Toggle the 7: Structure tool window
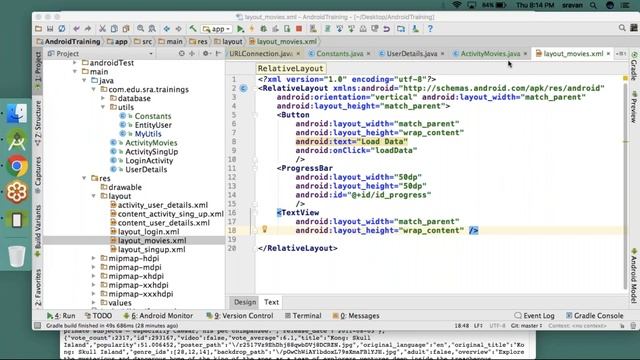Screen dimensions: 640x360 click(38, 123)
